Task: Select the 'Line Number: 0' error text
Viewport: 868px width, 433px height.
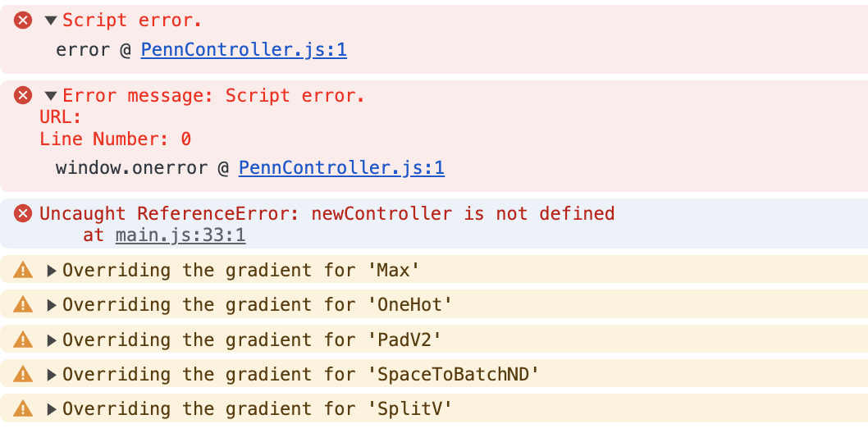Action: 115,139
